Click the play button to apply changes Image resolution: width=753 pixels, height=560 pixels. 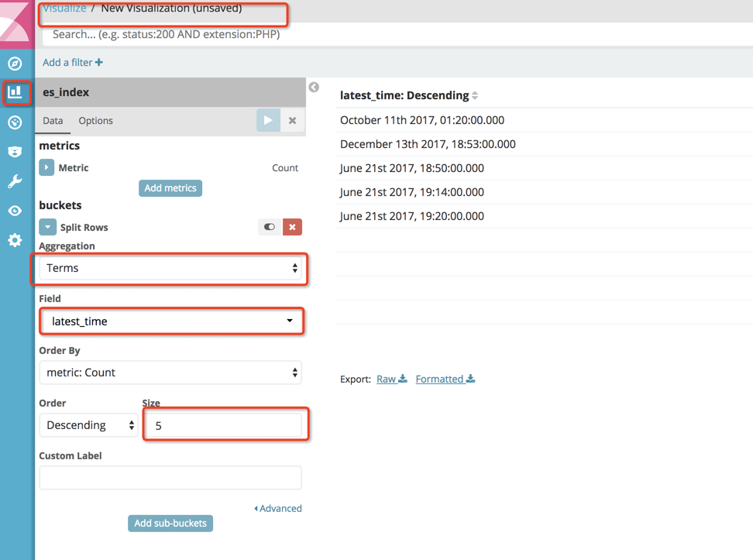tap(268, 121)
